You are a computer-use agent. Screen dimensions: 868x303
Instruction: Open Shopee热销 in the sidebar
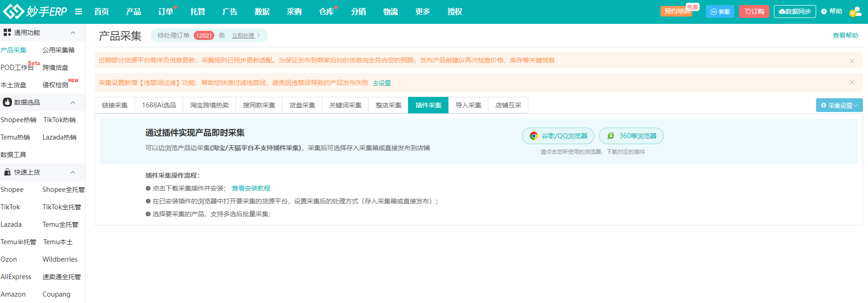(18, 120)
